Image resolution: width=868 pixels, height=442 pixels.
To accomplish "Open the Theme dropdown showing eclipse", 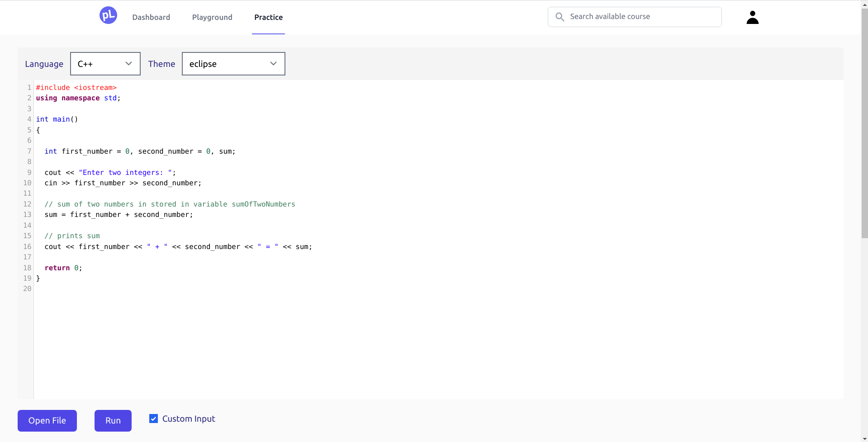I will [233, 64].
